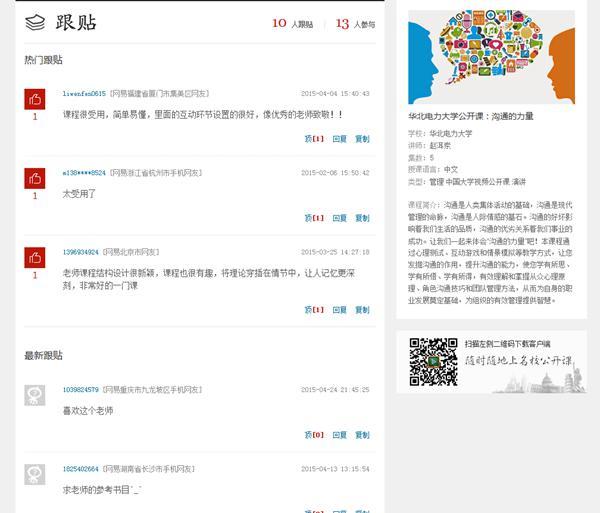Click 顶[0] under 喜欢这个老师 comment
Screen dimensions: 600x513
pyautogui.click(x=314, y=435)
